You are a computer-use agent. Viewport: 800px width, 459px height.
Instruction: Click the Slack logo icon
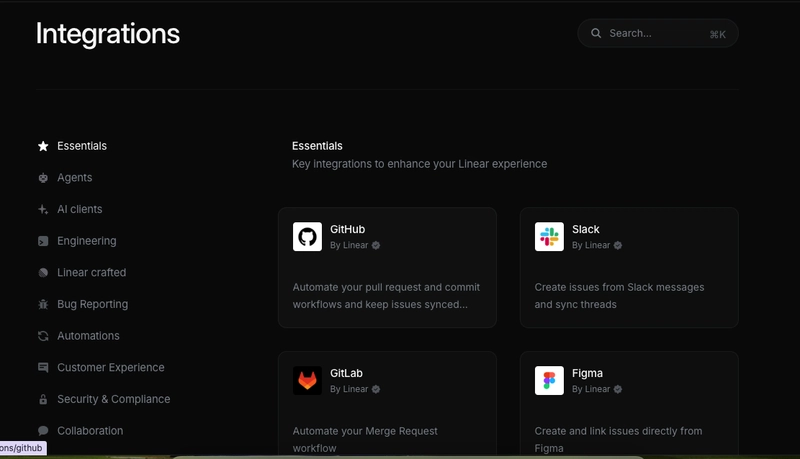tap(549, 237)
